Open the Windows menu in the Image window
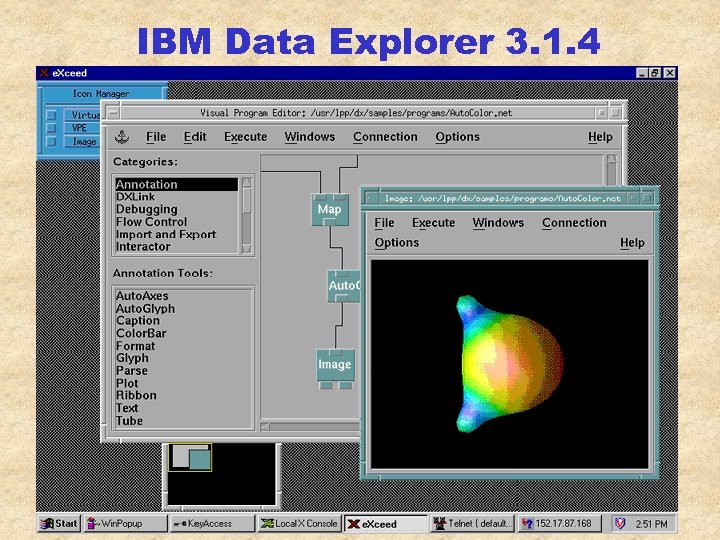 [x=498, y=223]
